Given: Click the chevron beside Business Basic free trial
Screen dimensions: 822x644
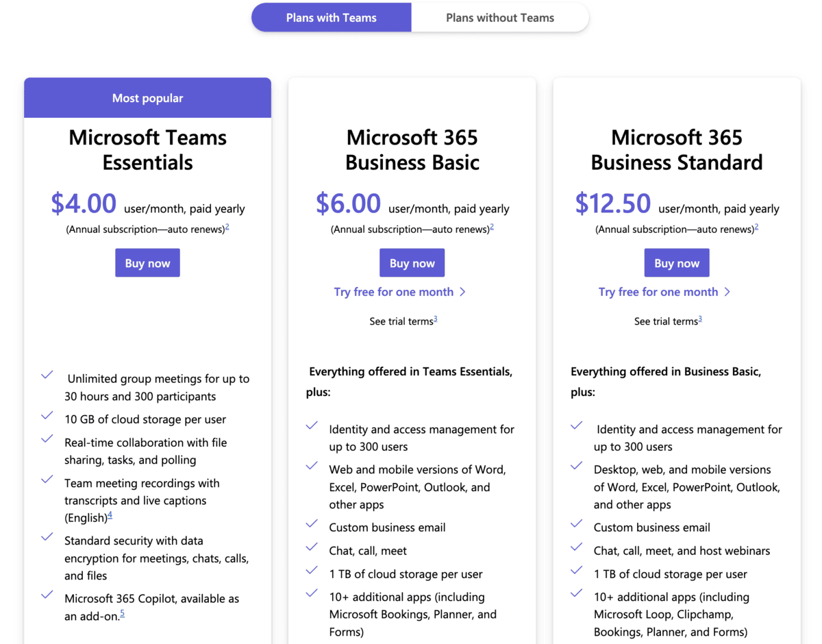Looking at the screenshot, I should 463,291.
